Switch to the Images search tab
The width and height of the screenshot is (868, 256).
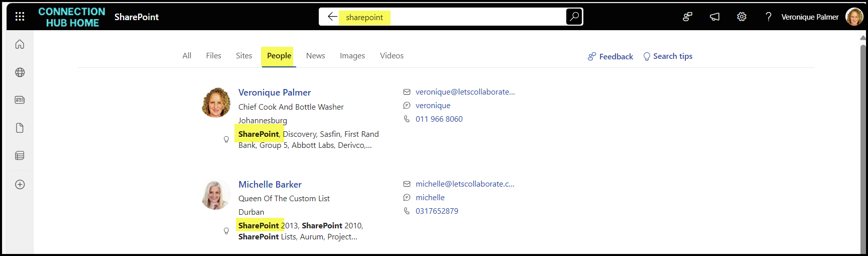pos(352,56)
